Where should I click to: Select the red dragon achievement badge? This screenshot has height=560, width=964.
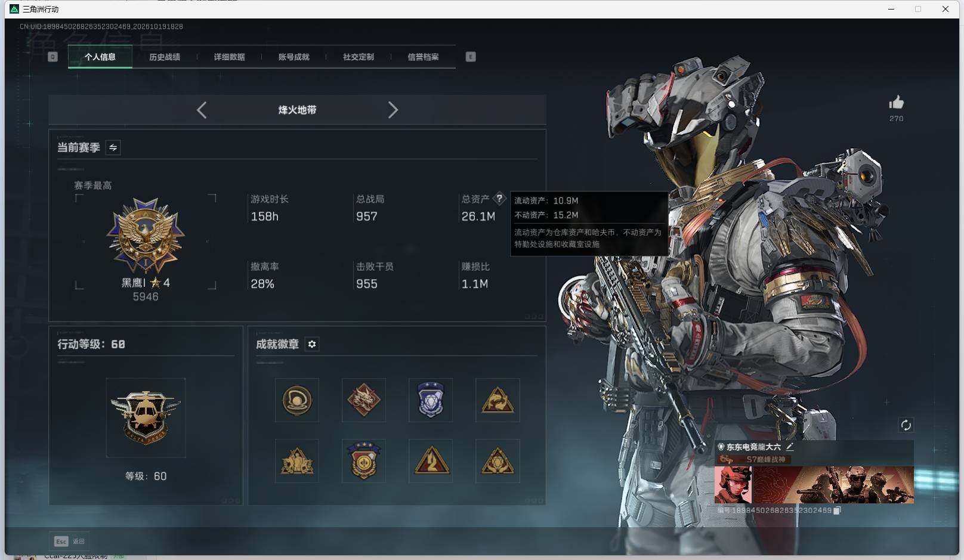pyautogui.click(x=364, y=400)
